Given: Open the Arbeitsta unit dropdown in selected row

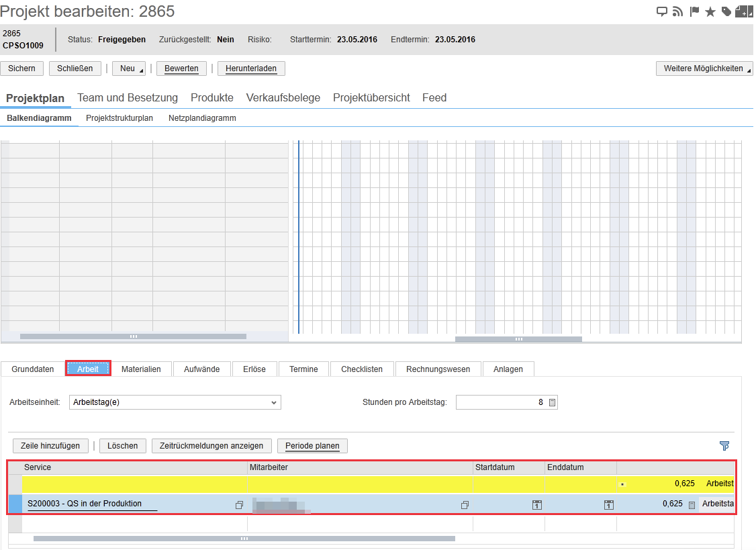Looking at the screenshot, I should click(x=718, y=504).
